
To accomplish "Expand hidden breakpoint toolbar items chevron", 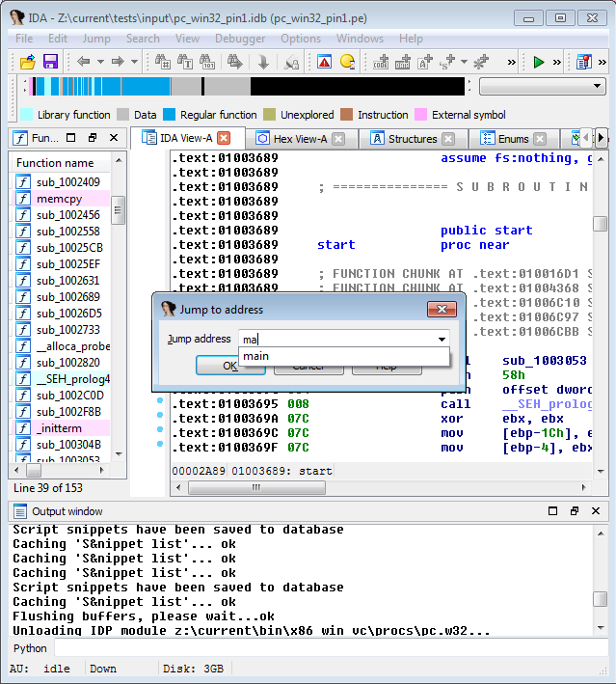I will click(603, 63).
